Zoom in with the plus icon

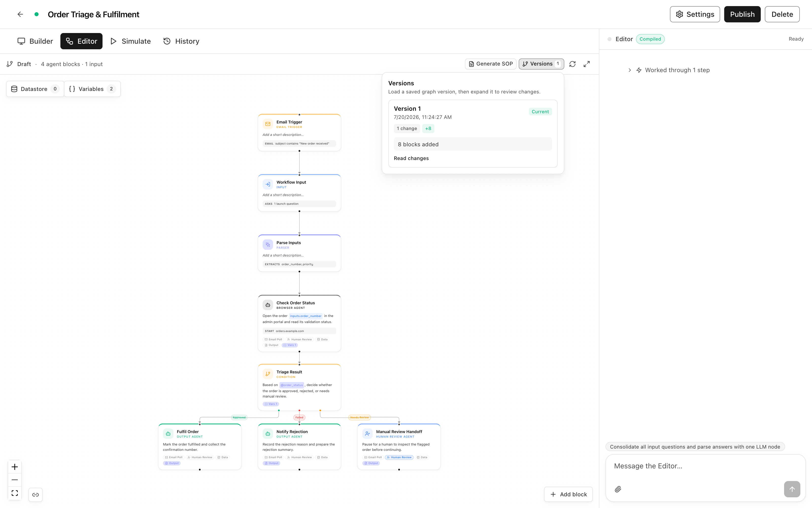(15, 467)
